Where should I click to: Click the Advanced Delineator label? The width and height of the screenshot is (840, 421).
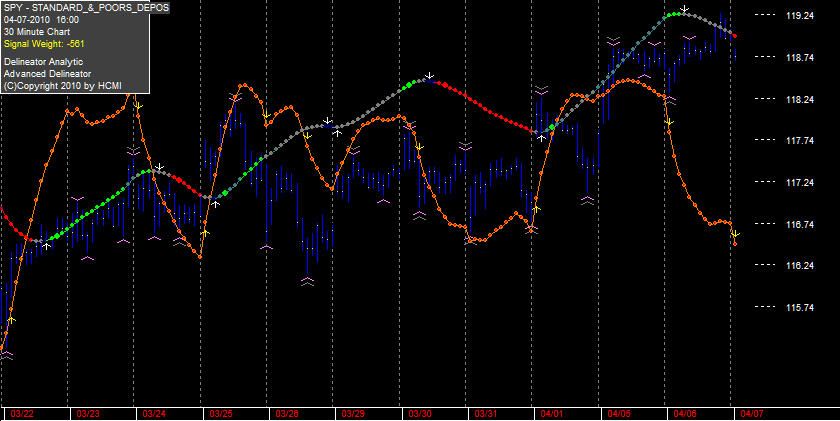click(47, 74)
